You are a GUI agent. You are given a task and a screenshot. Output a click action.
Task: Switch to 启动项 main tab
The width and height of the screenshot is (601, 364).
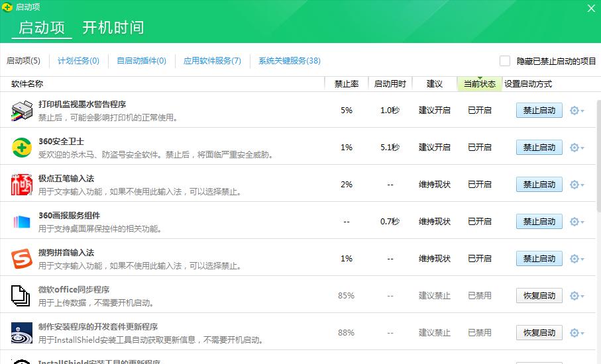click(42, 28)
